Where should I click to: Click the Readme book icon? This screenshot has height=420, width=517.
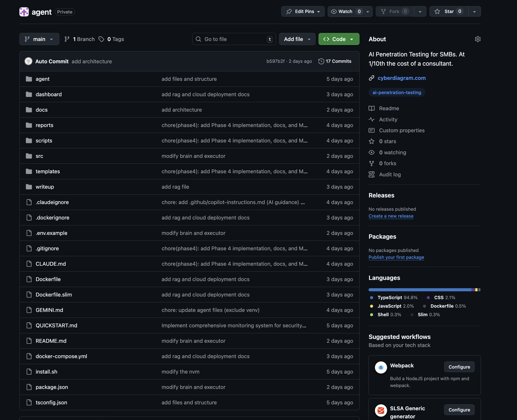372,108
